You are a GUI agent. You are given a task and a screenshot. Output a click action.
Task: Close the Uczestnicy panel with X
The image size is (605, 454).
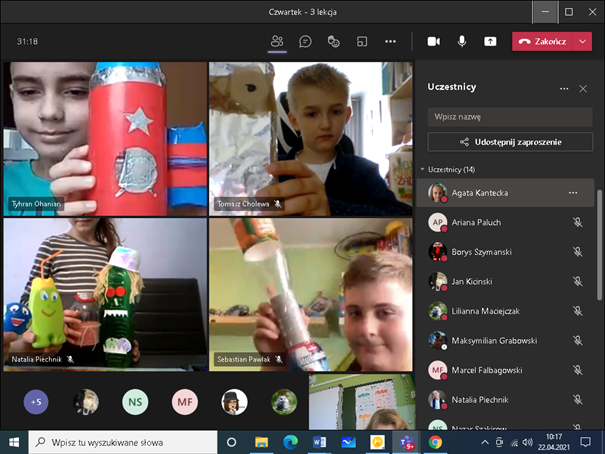click(583, 88)
